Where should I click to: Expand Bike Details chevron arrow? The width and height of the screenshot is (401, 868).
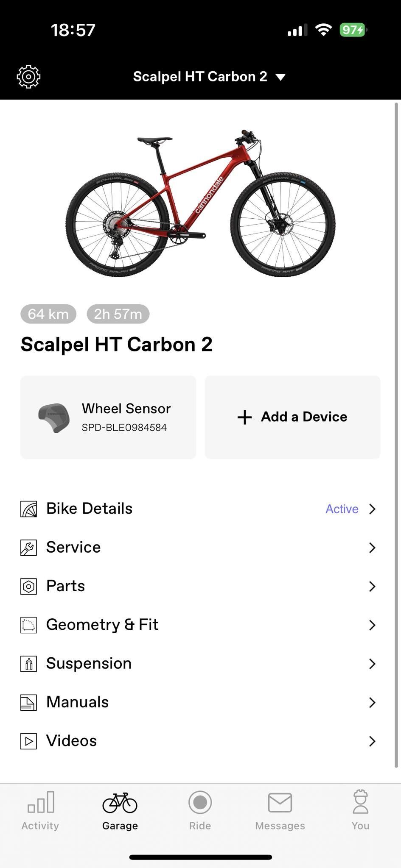[372, 509]
